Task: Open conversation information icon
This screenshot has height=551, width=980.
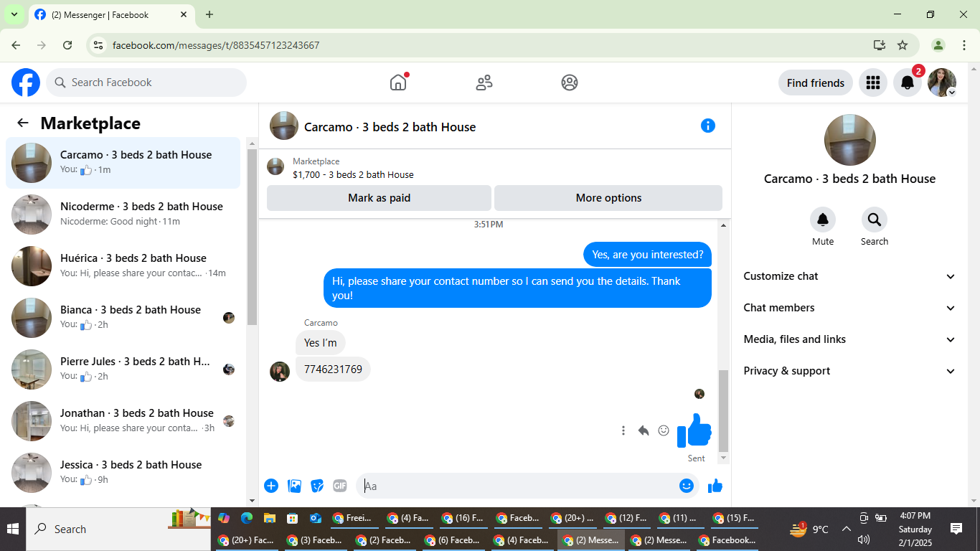Action: pyautogui.click(x=708, y=126)
